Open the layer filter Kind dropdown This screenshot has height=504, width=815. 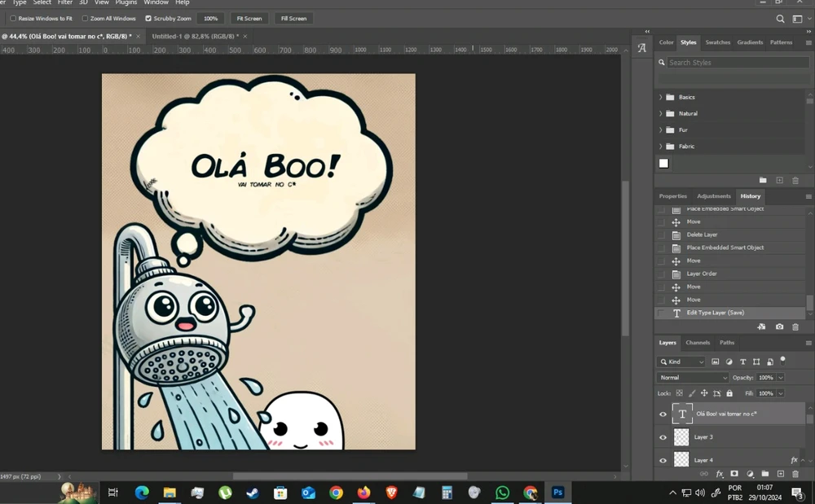[x=681, y=362]
